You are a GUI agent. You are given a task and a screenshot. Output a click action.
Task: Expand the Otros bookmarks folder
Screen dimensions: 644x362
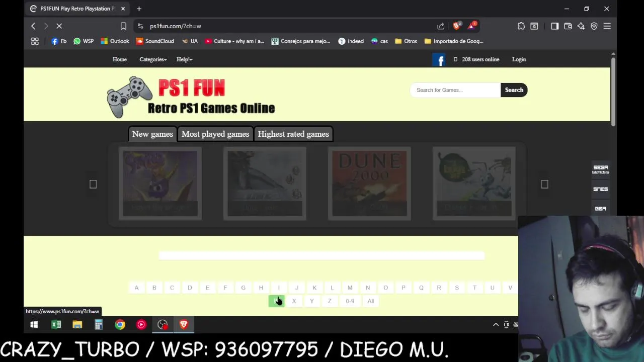coord(406,41)
